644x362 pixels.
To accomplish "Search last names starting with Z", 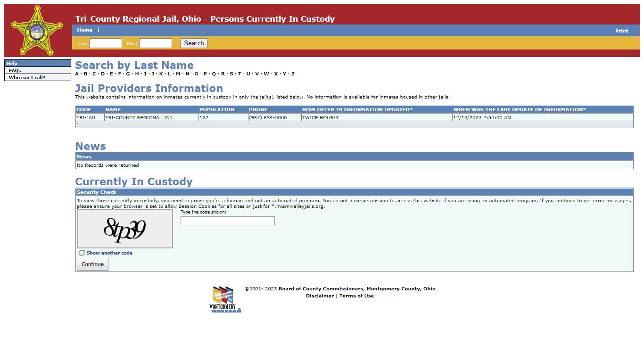I will (x=293, y=74).
